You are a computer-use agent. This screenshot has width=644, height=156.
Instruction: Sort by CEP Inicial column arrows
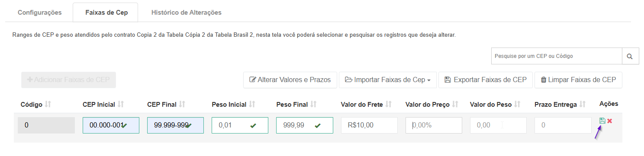pyautogui.click(x=121, y=105)
